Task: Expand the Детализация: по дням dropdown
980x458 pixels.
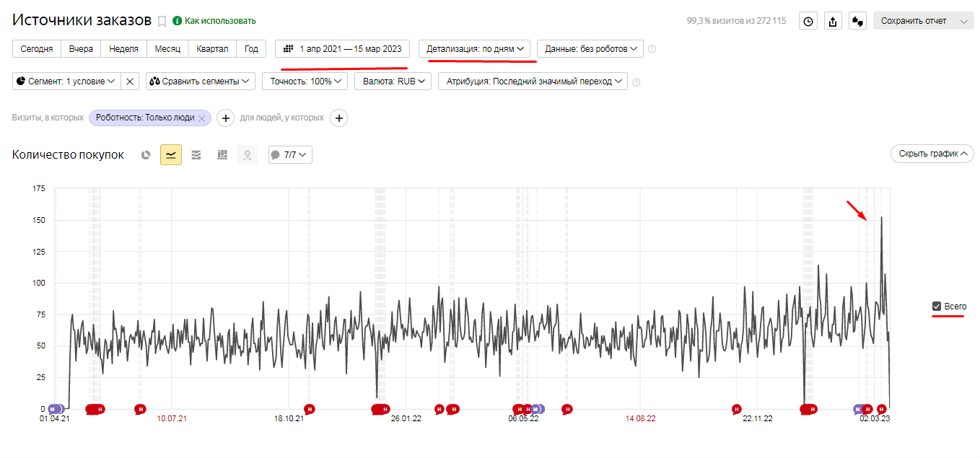Action: 475,48
